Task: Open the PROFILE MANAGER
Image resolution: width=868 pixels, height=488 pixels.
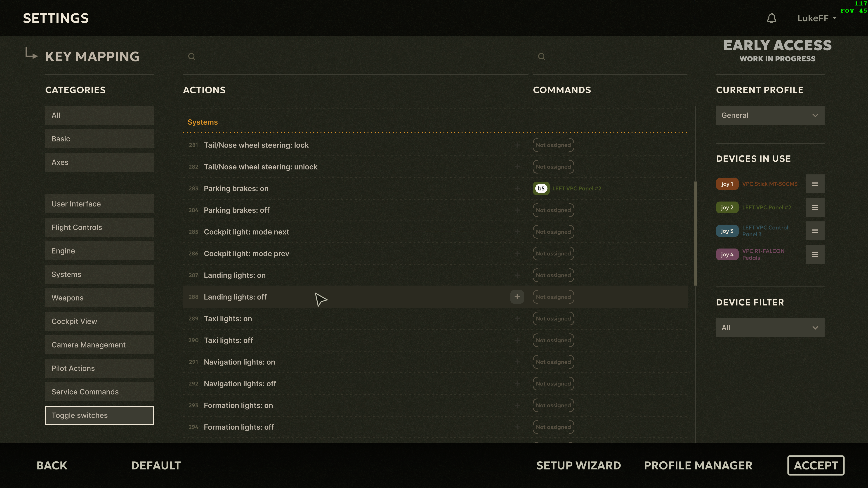Action: 698,465
